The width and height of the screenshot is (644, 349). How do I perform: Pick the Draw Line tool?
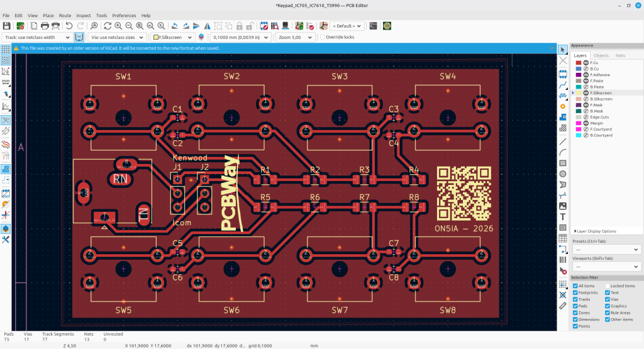[563, 141]
